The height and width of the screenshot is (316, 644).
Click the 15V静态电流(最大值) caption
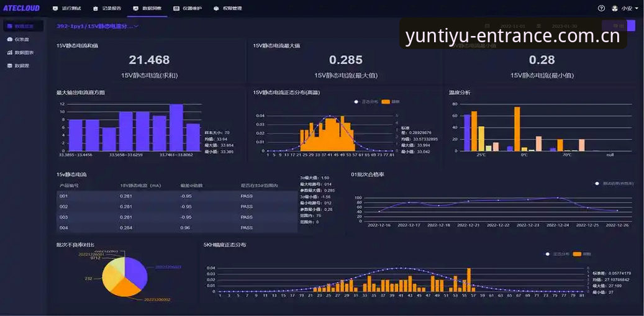tap(346, 76)
